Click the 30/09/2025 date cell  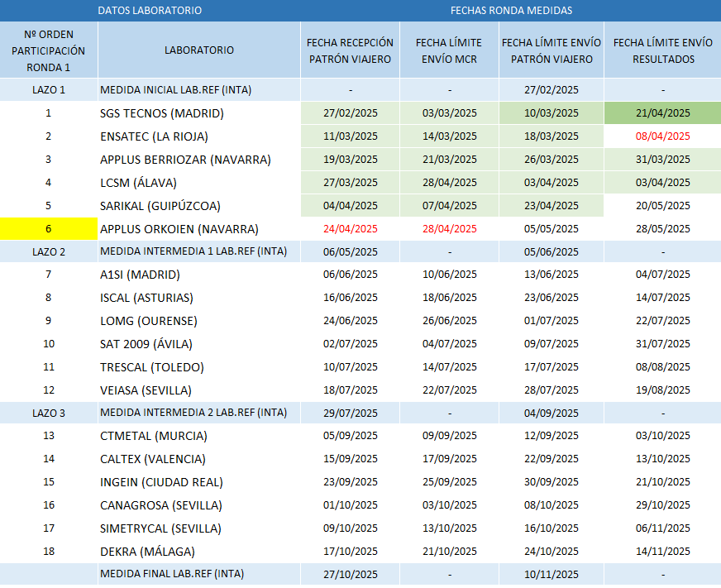coord(551,481)
